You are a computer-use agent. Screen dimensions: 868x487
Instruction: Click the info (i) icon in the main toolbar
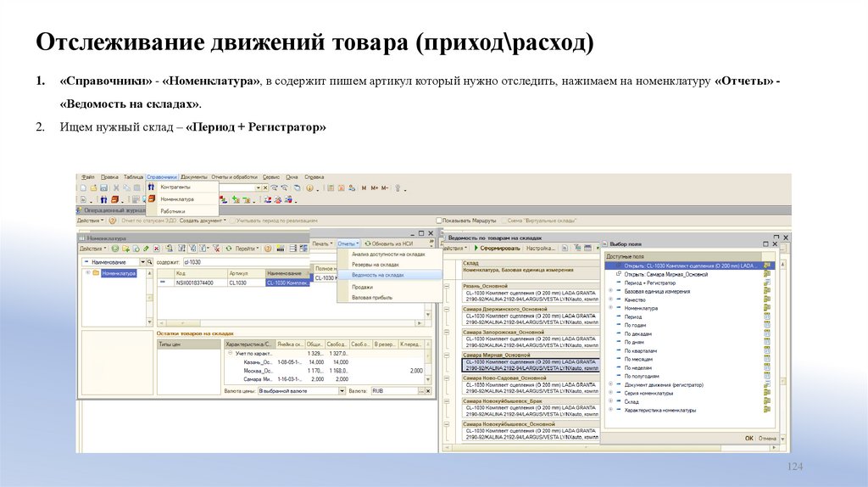309,188
